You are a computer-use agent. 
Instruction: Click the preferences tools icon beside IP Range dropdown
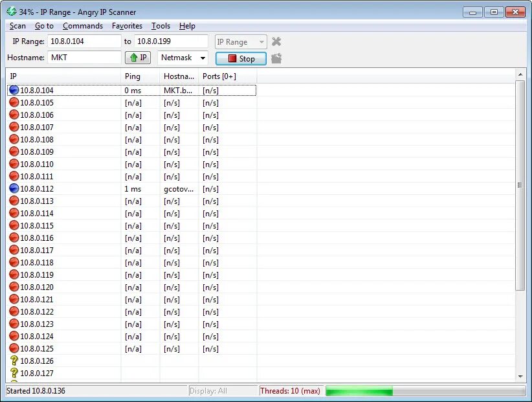276,41
